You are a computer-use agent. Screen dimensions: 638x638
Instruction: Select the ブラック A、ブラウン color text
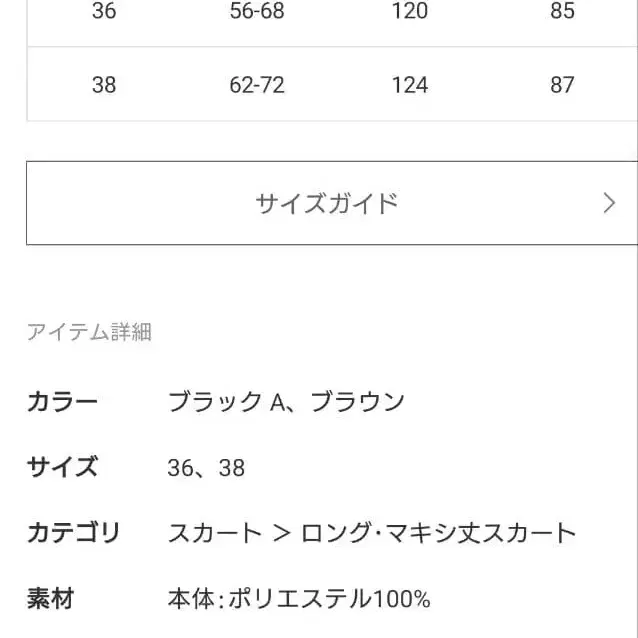[x=286, y=402]
